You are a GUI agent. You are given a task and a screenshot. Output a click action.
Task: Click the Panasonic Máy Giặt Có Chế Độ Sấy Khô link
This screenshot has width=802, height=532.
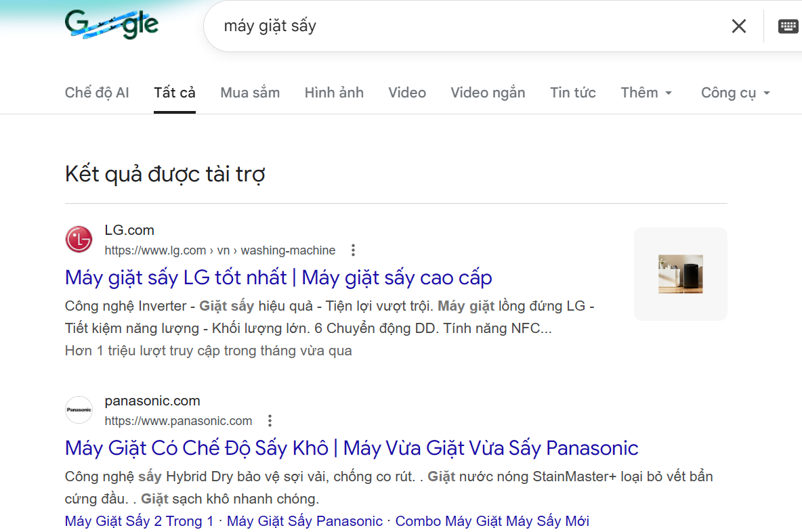[351, 447]
